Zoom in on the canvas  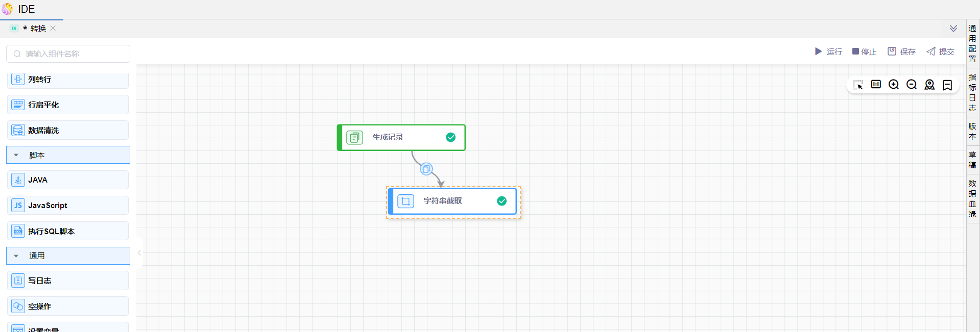894,85
